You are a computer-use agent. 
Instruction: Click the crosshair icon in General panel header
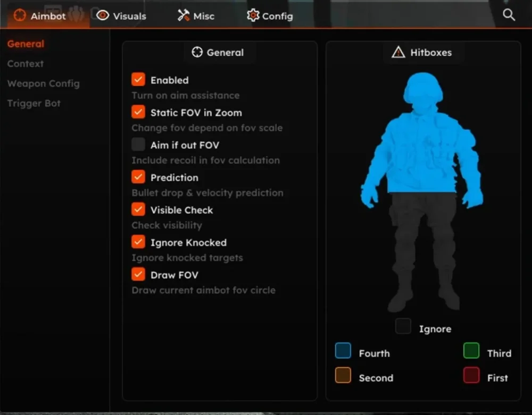197,52
